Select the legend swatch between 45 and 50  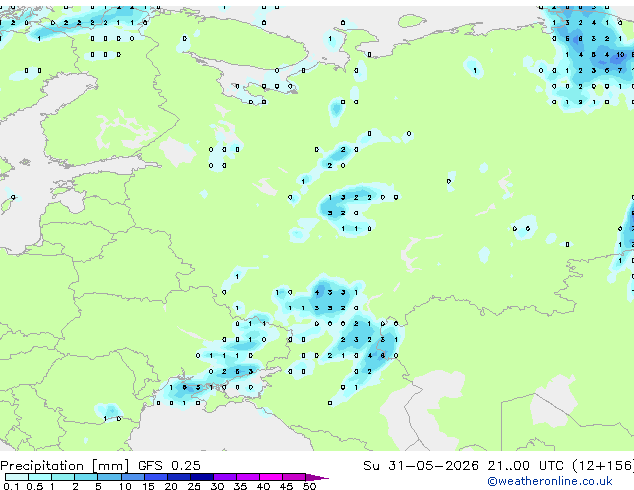pyautogui.click(x=294, y=477)
